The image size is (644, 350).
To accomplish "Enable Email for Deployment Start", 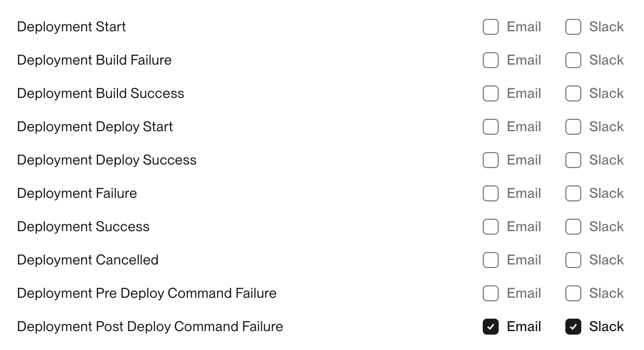I will pyautogui.click(x=491, y=27).
